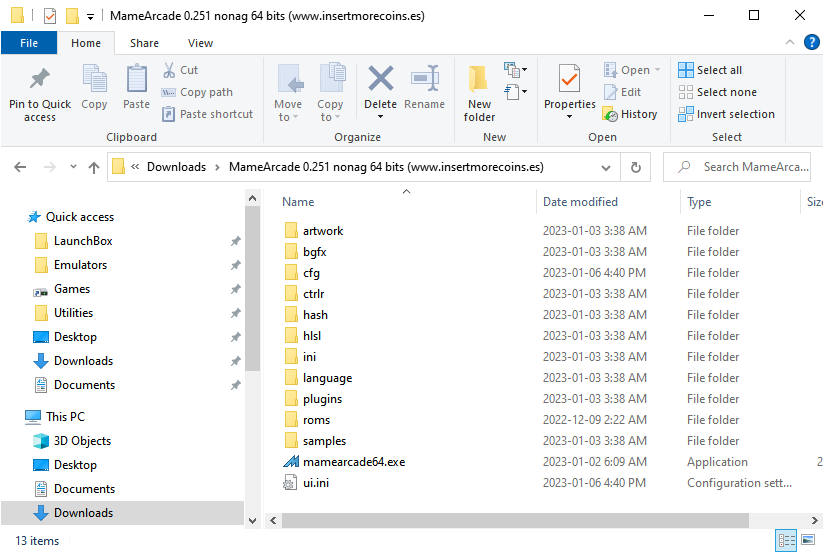Select the ui.ini configuration file
The height and width of the screenshot is (553, 824).
[306, 483]
